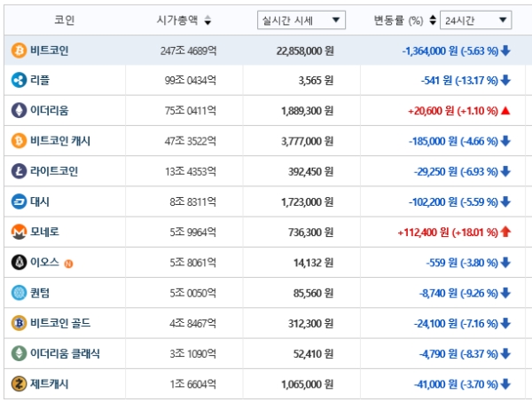532x402 pixels.
Task: Click the Qtum coin icon
Action: (19, 292)
